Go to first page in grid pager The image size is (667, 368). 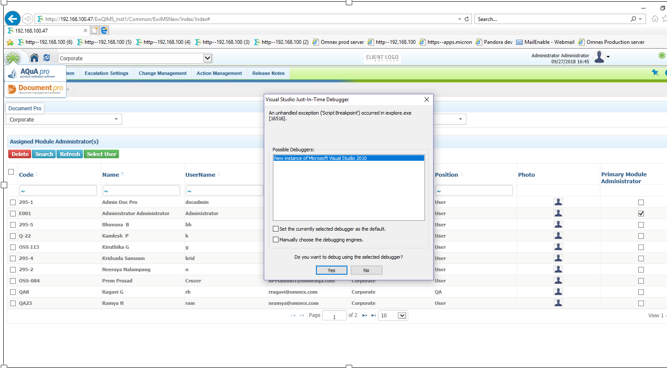(293, 316)
